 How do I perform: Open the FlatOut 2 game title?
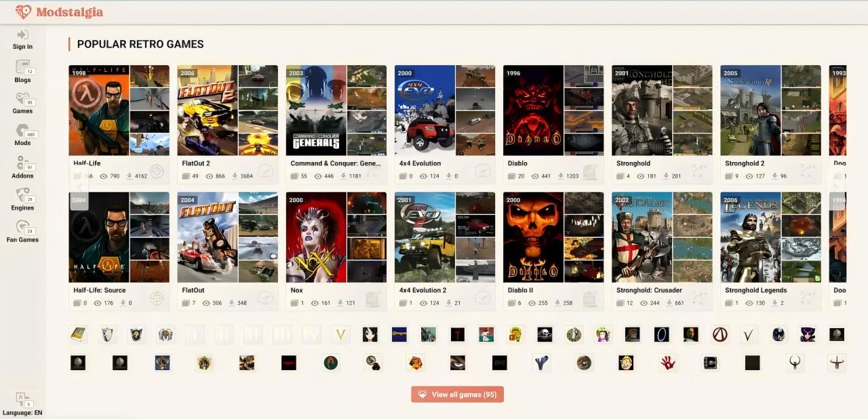click(196, 163)
